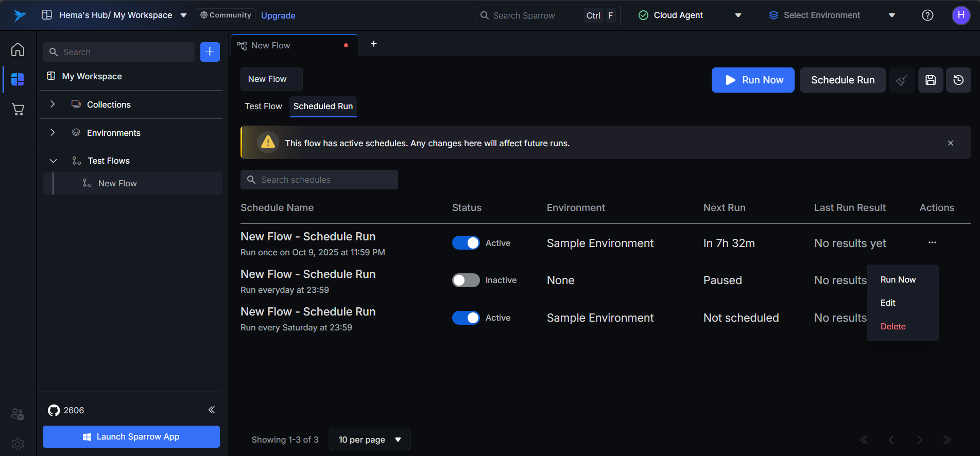Image resolution: width=980 pixels, height=456 pixels.
Task: Open the help question mark icon
Action: point(927,15)
